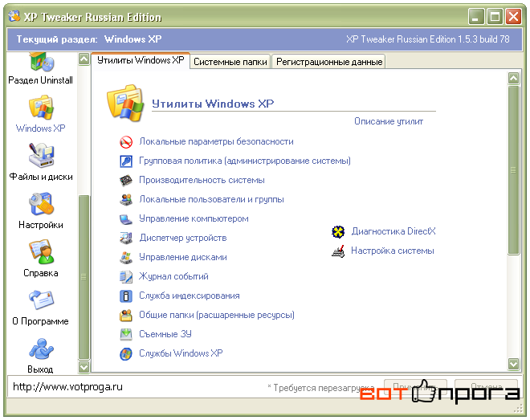Click the main panel scroll up arrow

(513, 79)
